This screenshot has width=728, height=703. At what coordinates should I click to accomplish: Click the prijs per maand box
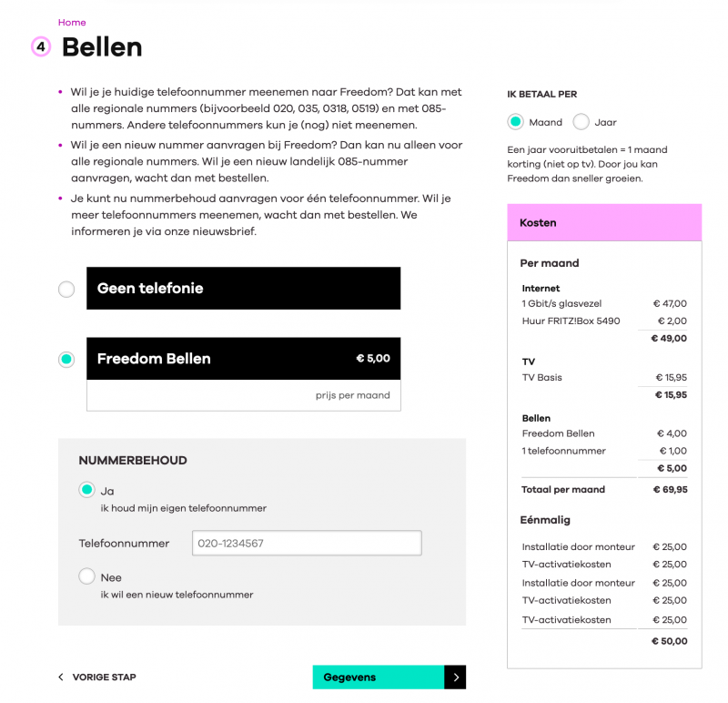pyautogui.click(x=243, y=395)
